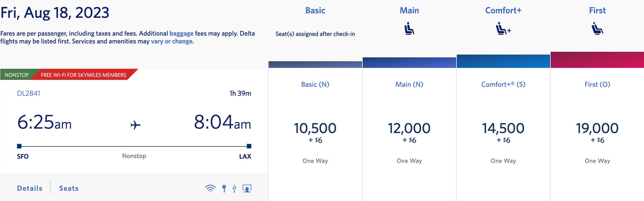Open the baggage fees link
The image size is (644, 201).
(x=182, y=33)
